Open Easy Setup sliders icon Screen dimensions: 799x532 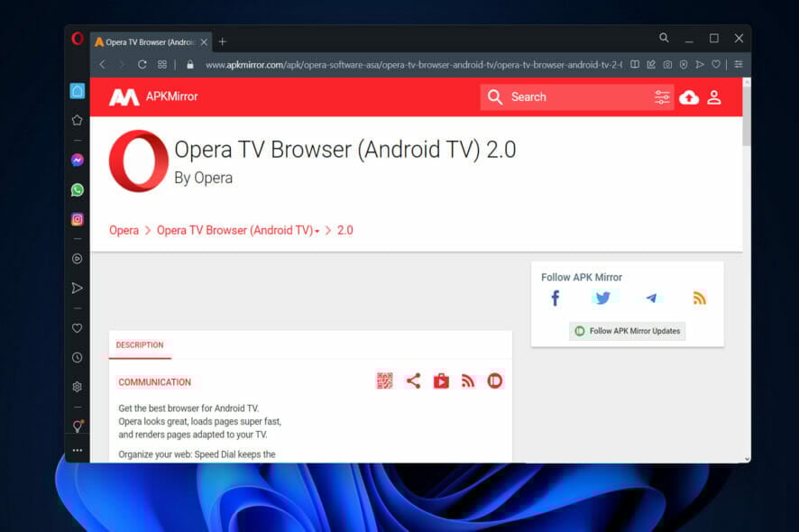point(739,64)
